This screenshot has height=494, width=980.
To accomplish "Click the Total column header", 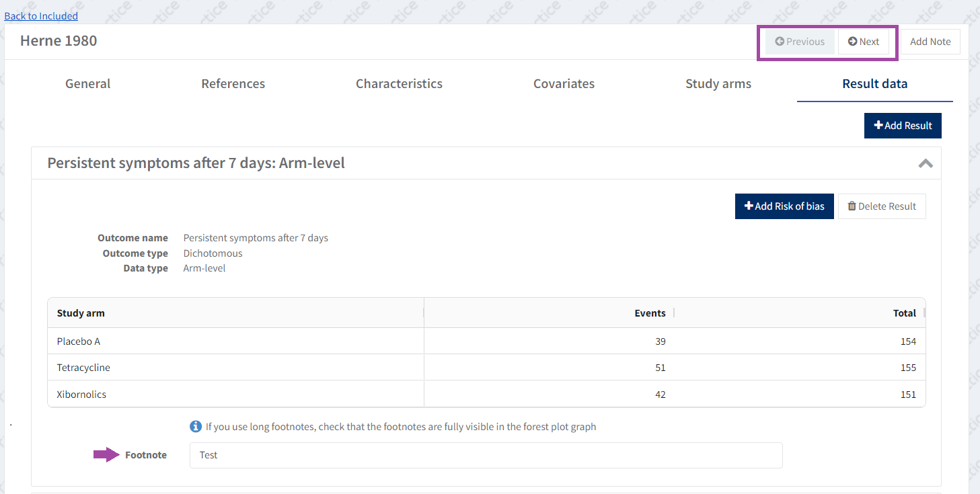I will [904, 313].
